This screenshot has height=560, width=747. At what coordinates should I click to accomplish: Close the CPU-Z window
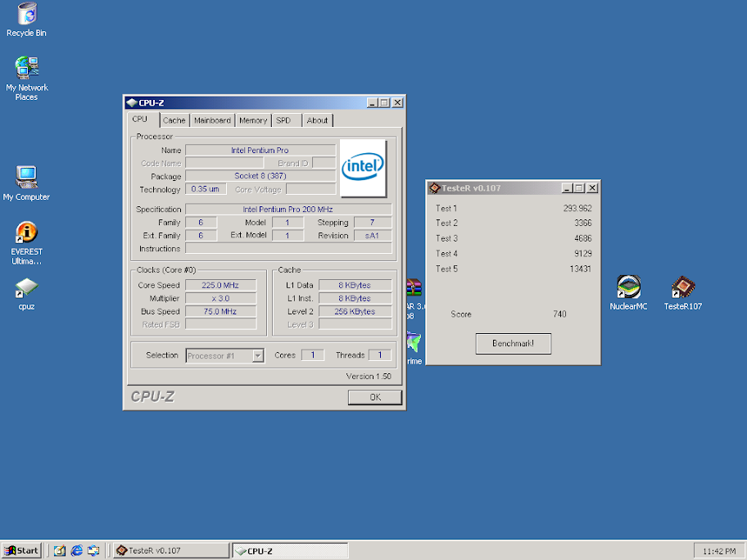tap(397, 103)
